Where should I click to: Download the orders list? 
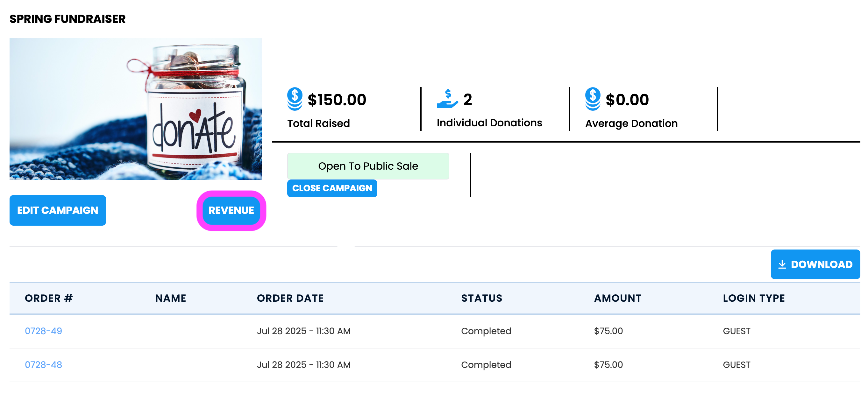[x=815, y=264]
